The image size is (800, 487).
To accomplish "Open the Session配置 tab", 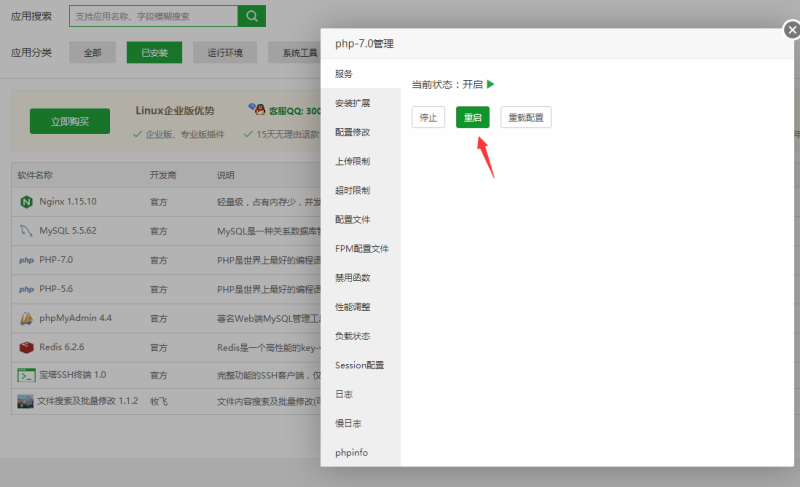I will pyautogui.click(x=359, y=365).
